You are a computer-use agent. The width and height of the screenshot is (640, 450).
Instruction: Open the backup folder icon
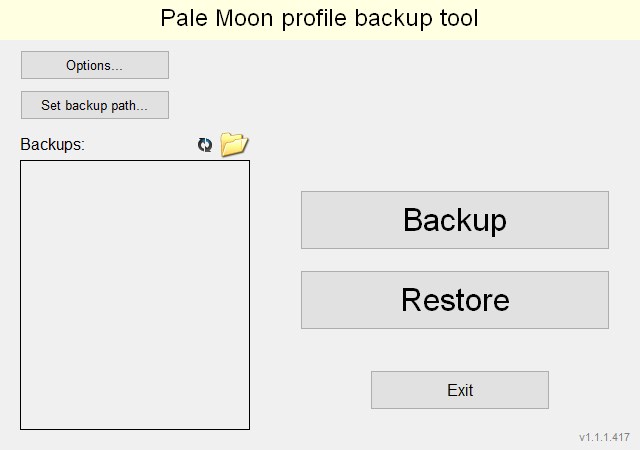click(234, 145)
